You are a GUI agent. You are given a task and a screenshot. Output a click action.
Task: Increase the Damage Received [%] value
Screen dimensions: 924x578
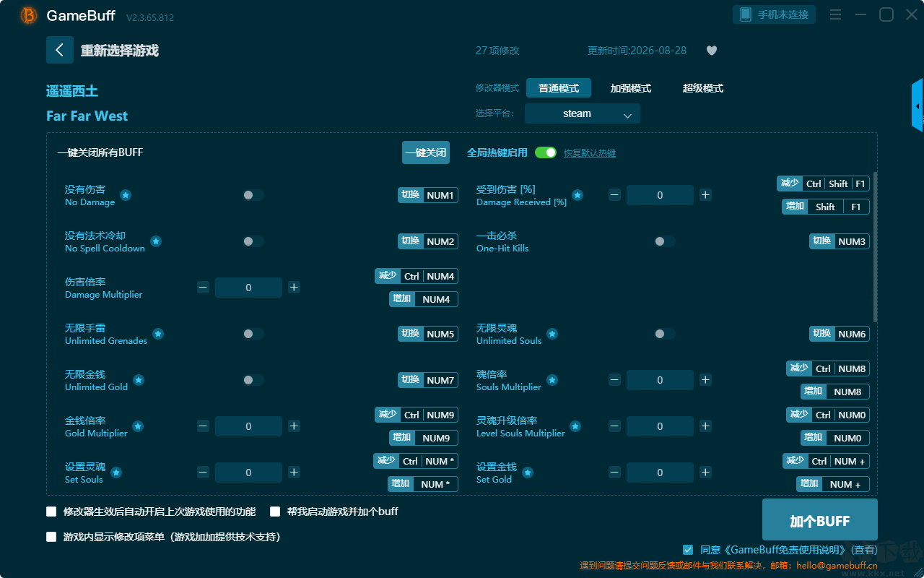point(705,195)
